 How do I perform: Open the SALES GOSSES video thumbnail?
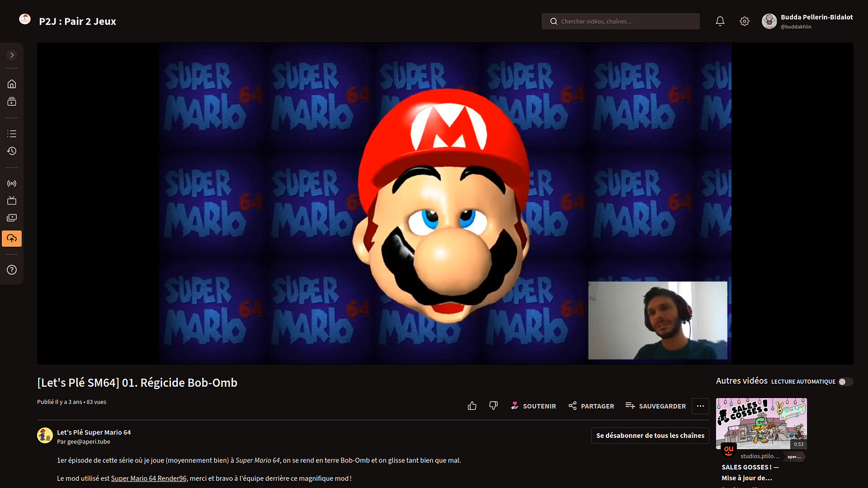tap(761, 424)
